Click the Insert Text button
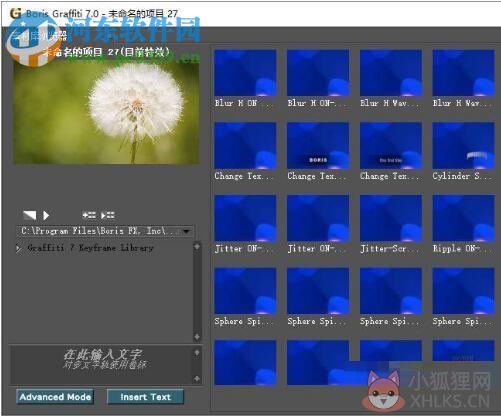This screenshot has height=417, width=501. pyautogui.click(x=145, y=397)
